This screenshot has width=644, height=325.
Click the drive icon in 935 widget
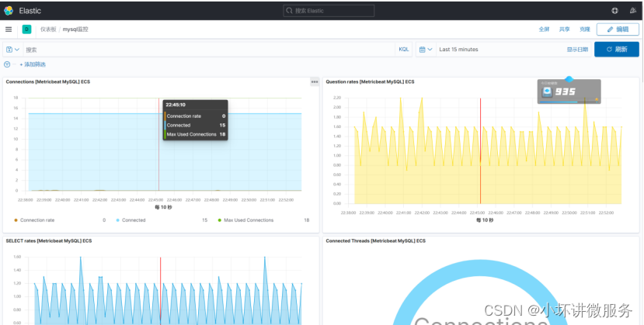point(547,92)
